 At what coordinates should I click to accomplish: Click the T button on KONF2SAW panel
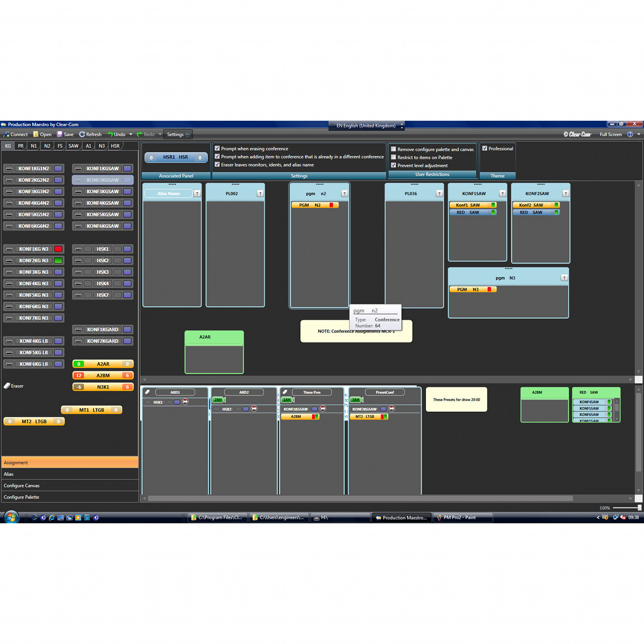(565, 194)
